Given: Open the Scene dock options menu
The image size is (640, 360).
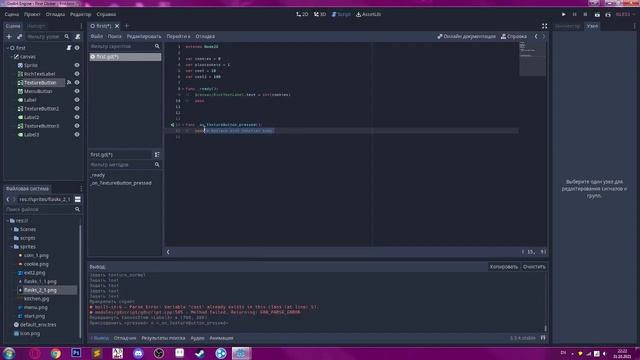Looking at the screenshot, I should [81, 26].
